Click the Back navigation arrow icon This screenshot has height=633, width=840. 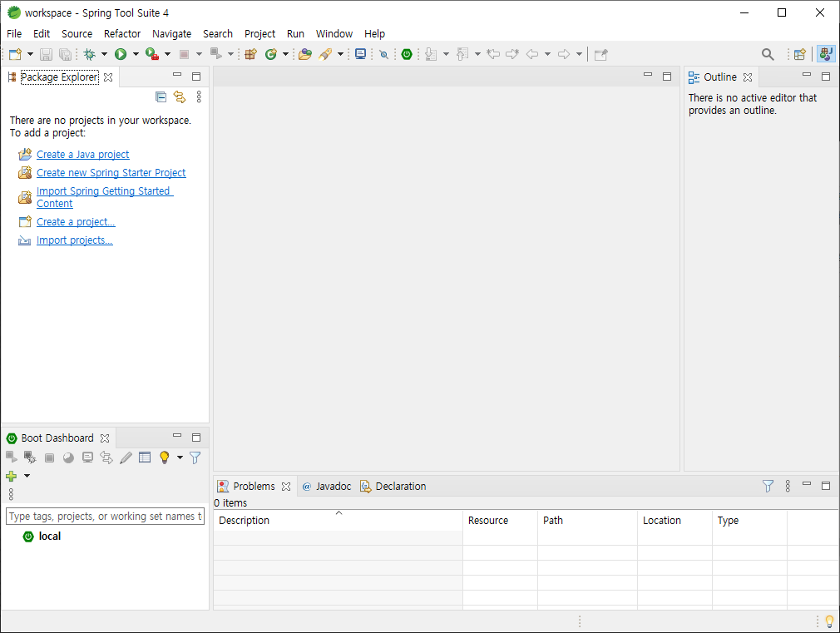point(532,54)
